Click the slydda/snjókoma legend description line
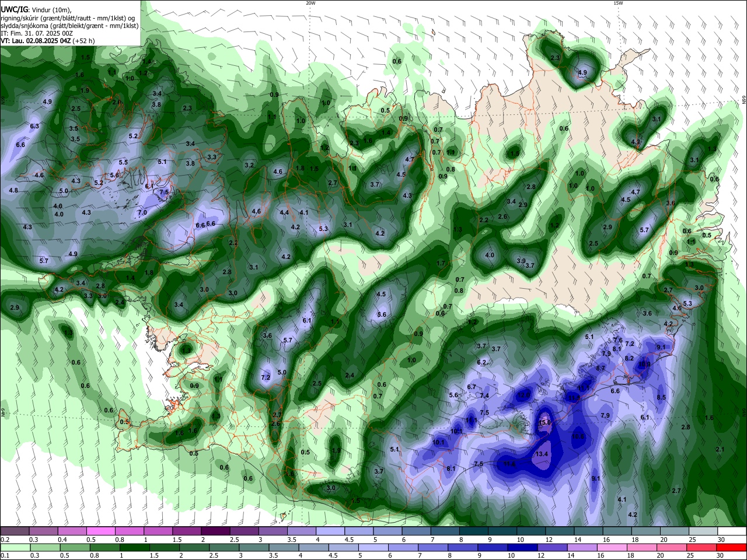Screen dimensions: 747x560 pos(69,26)
